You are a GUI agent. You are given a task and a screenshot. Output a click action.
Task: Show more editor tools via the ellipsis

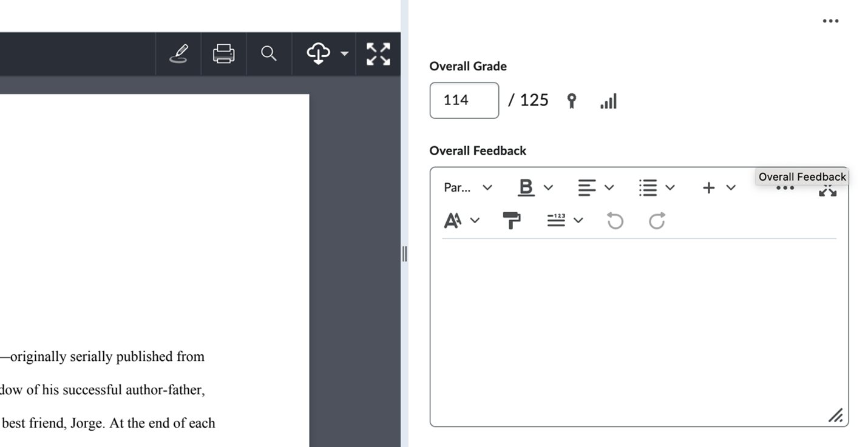tap(784, 189)
